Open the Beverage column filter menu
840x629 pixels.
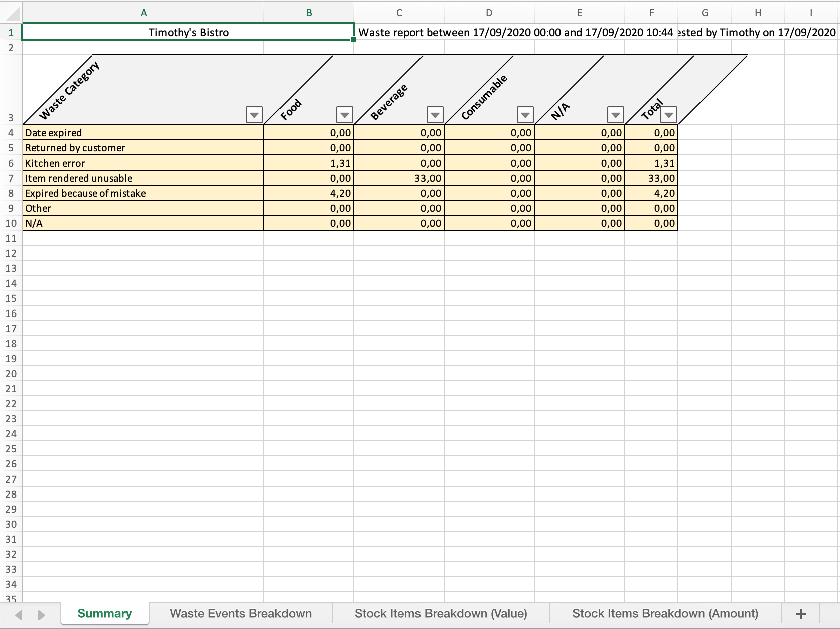pos(435,114)
